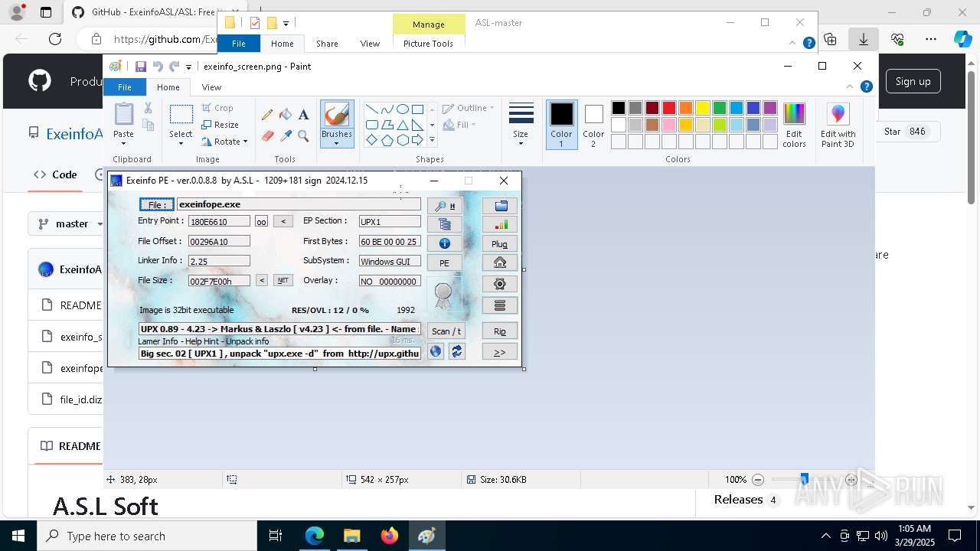Screen dimensions: 980x551
Task: Click the Windows search box
Action: [x=147, y=536]
